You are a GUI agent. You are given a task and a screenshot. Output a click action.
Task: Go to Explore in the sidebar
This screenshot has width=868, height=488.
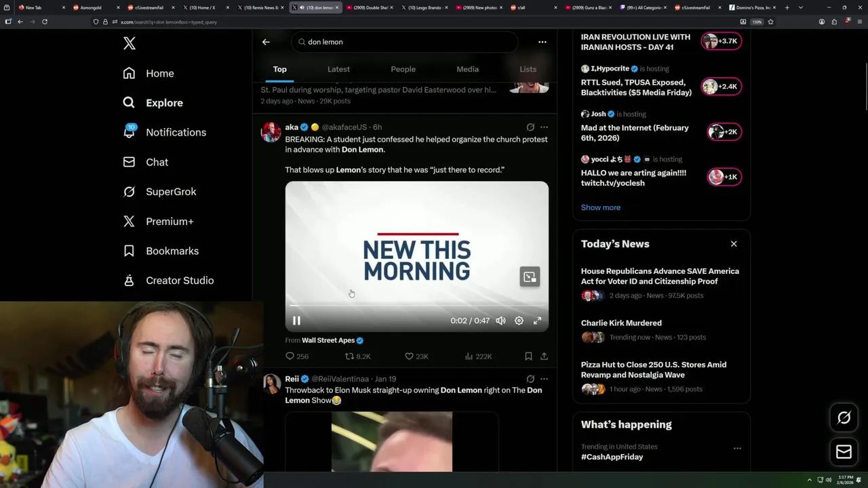(153, 103)
